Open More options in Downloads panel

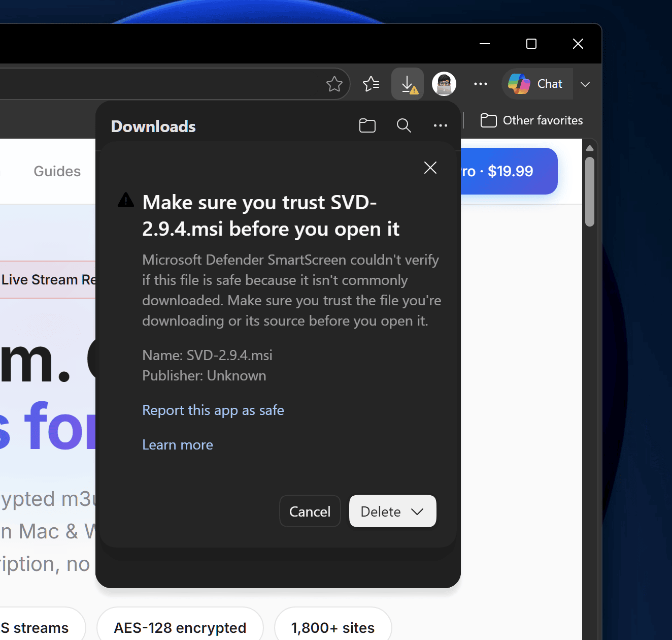[x=441, y=125]
